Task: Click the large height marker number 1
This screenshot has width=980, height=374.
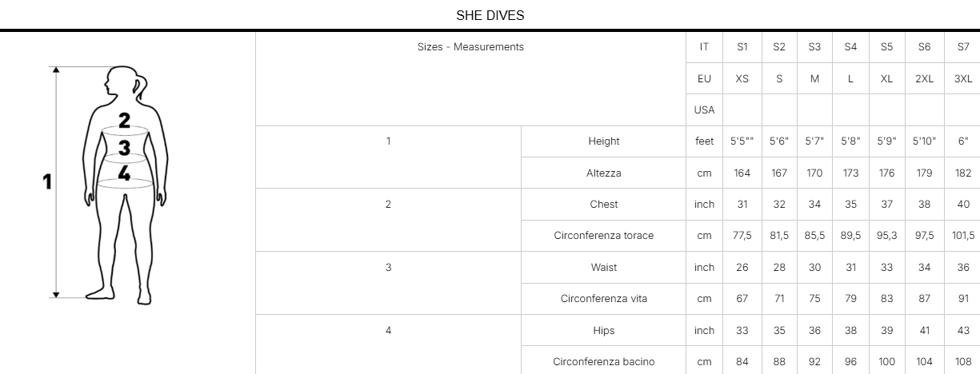Action: [47, 182]
